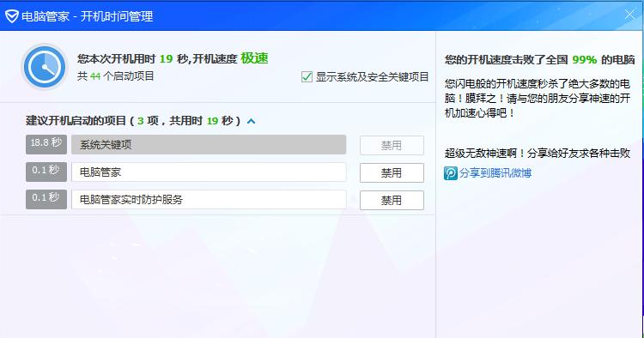The image size is (644, 338).
Task: Collapse the 建议开机启动的项目 section arrow
Action: pyautogui.click(x=251, y=121)
